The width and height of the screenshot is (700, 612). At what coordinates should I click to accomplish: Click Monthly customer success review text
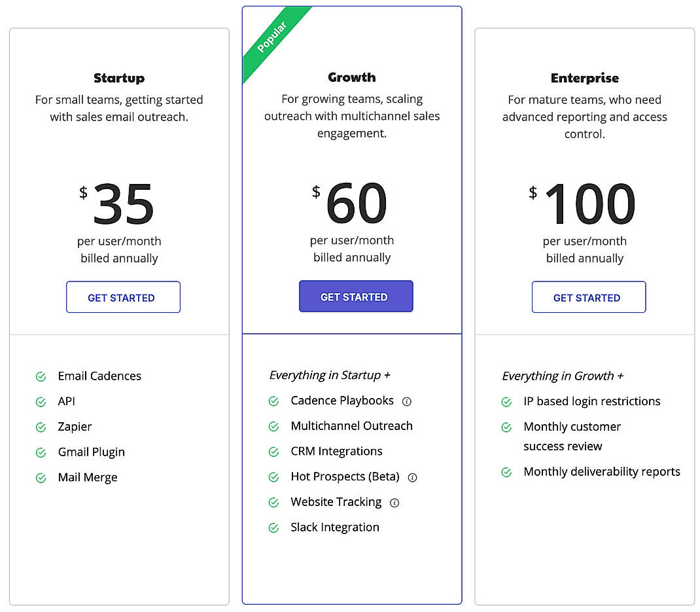click(x=572, y=436)
